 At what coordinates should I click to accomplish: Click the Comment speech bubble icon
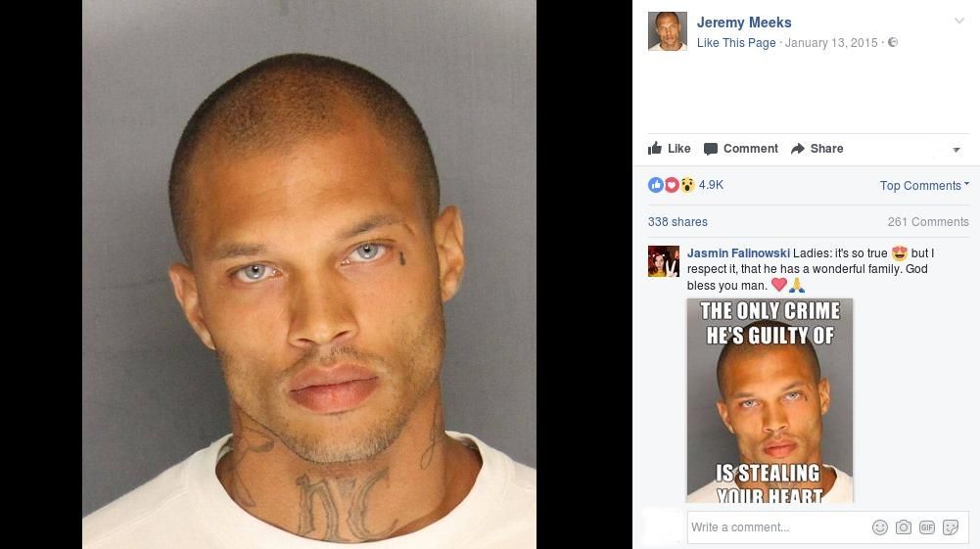[711, 149]
